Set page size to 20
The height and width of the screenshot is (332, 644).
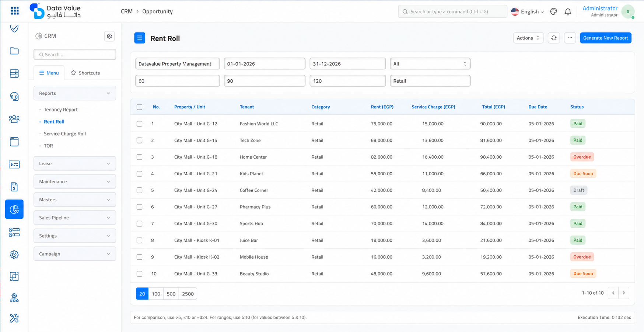point(142,294)
